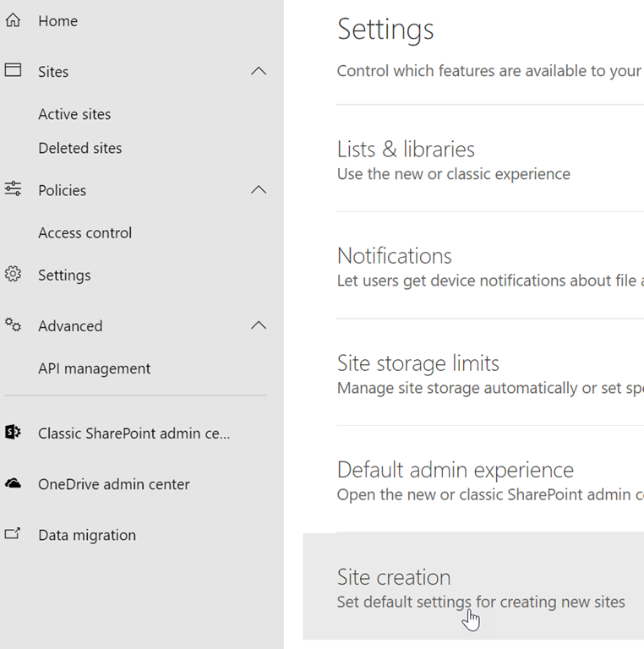Screen dimensions: 644x649
Task: Click the Home house icon
Action: (x=13, y=20)
